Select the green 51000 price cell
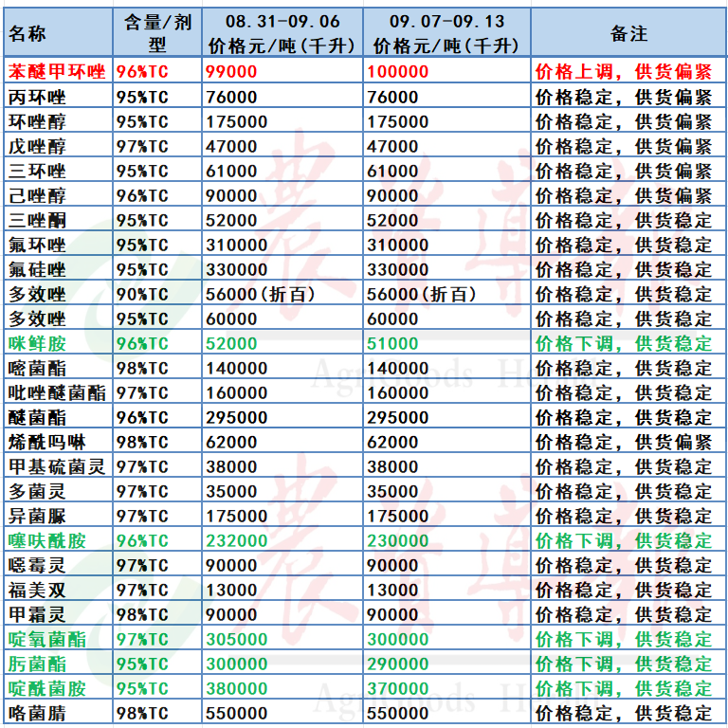728x728 pixels. pyautogui.click(x=392, y=343)
